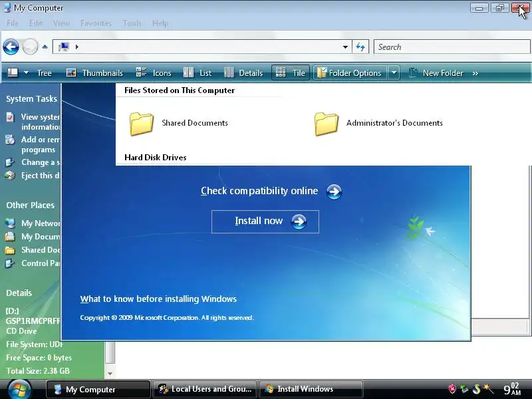Image resolution: width=532 pixels, height=399 pixels.
Task: Focus the Search input field
Action: [x=452, y=47]
